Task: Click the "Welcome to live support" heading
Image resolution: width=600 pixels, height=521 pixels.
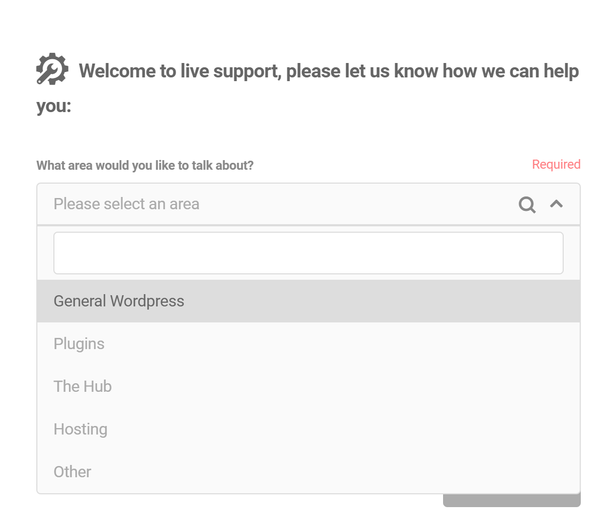Action: click(328, 72)
